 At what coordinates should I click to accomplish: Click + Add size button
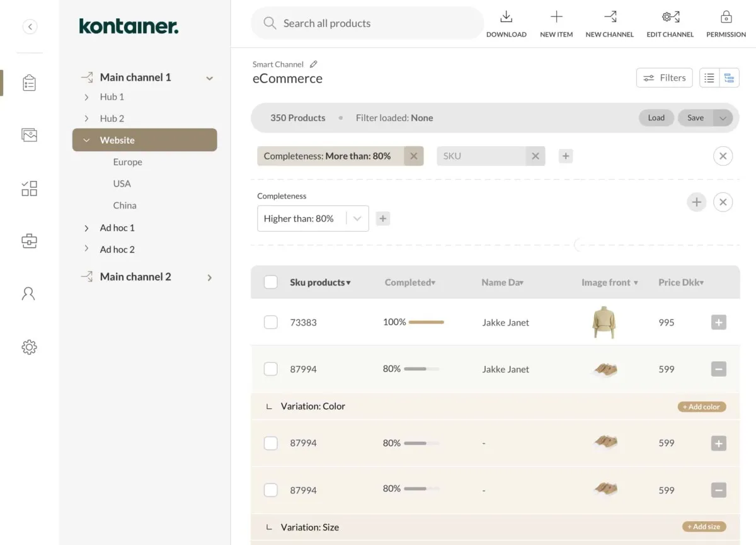pos(704,527)
